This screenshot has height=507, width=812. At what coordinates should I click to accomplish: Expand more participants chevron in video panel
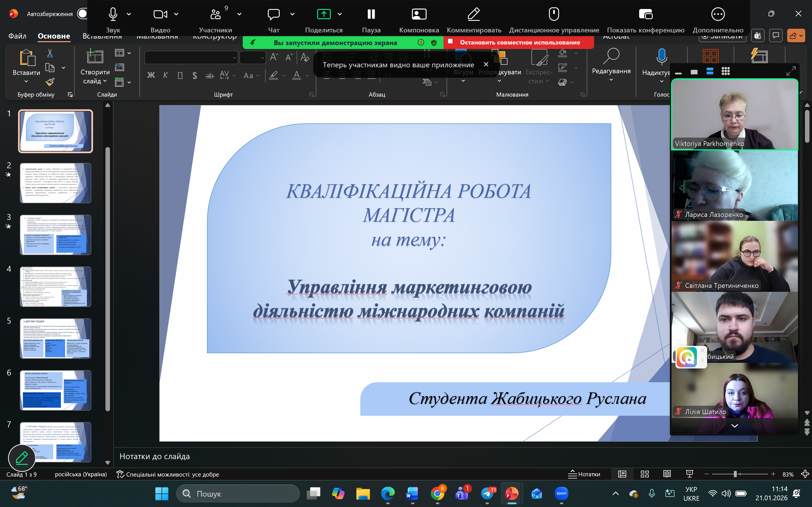[x=734, y=426]
